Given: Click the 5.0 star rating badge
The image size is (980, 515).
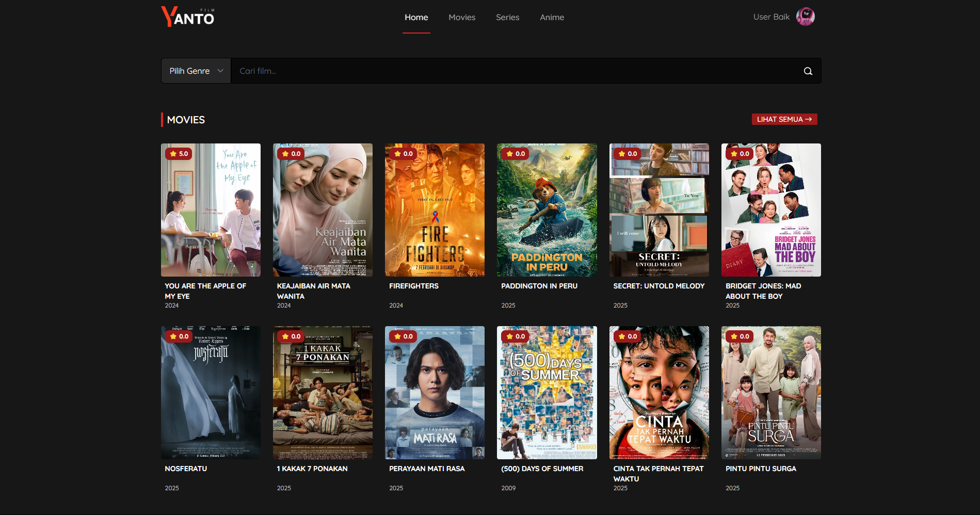Looking at the screenshot, I should click(x=179, y=154).
